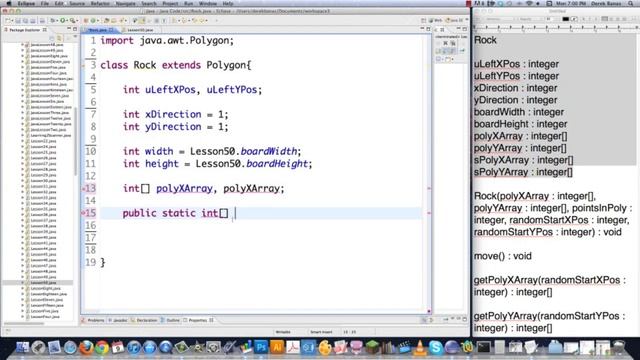The image size is (640, 360).
Task: Click the 'import java.awt.Polygon;' line
Action: tap(167, 41)
